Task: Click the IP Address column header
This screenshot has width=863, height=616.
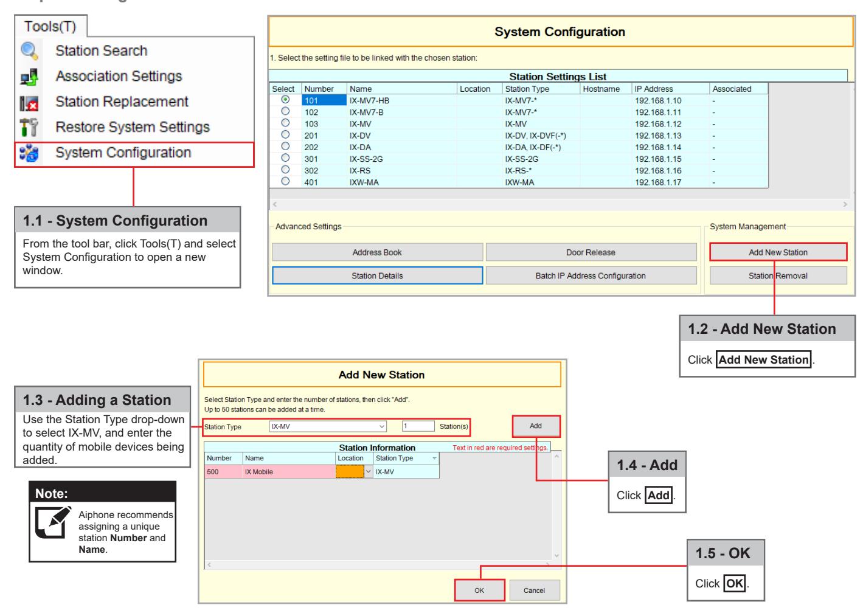Action: coord(671,89)
